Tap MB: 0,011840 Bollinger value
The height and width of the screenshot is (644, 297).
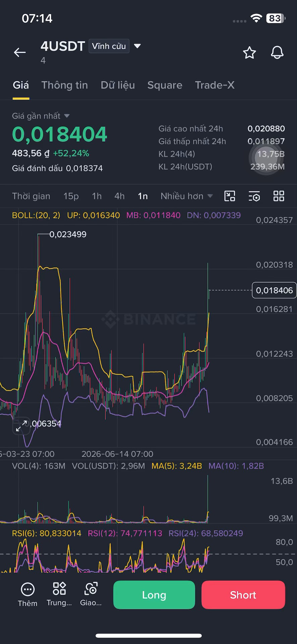point(153,215)
